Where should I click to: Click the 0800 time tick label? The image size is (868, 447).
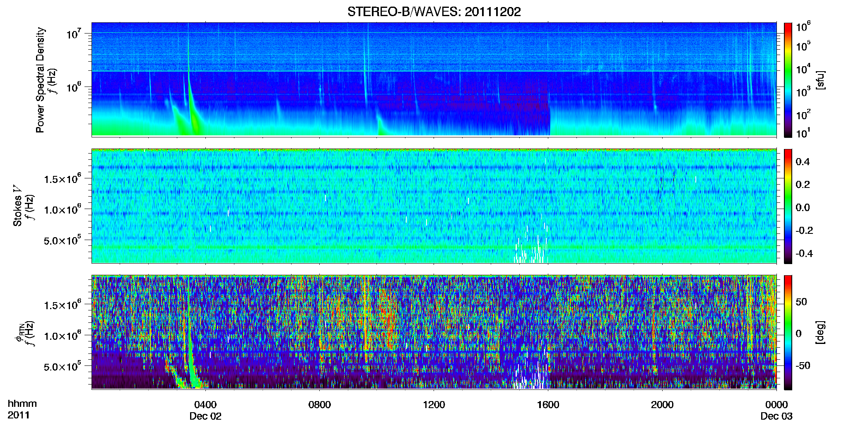click(x=320, y=405)
